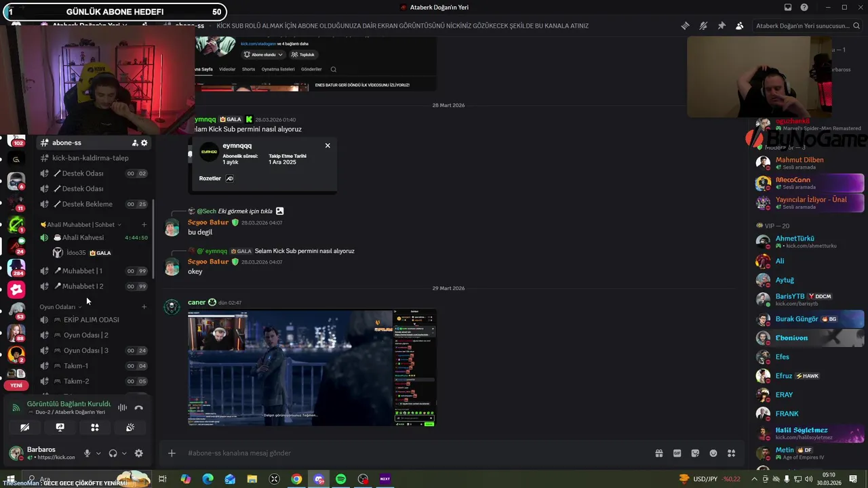This screenshot has width=868, height=488.
Task: Click user İdoo35 in Ahali Kahvesi
Action: (100, 253)
